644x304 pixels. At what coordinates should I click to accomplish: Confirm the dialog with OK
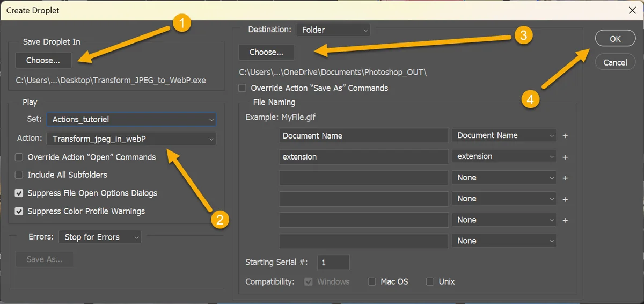click(615, 39)
